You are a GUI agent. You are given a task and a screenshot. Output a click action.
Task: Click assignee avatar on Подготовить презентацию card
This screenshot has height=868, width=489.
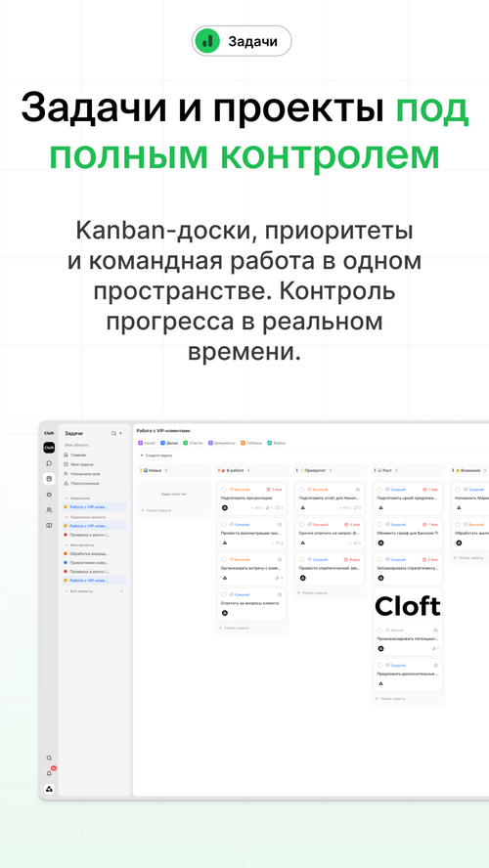(x=225, y=507)
